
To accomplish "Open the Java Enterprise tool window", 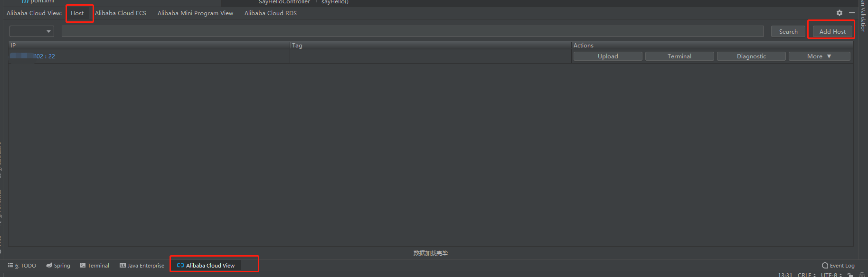I will point(142,266).
